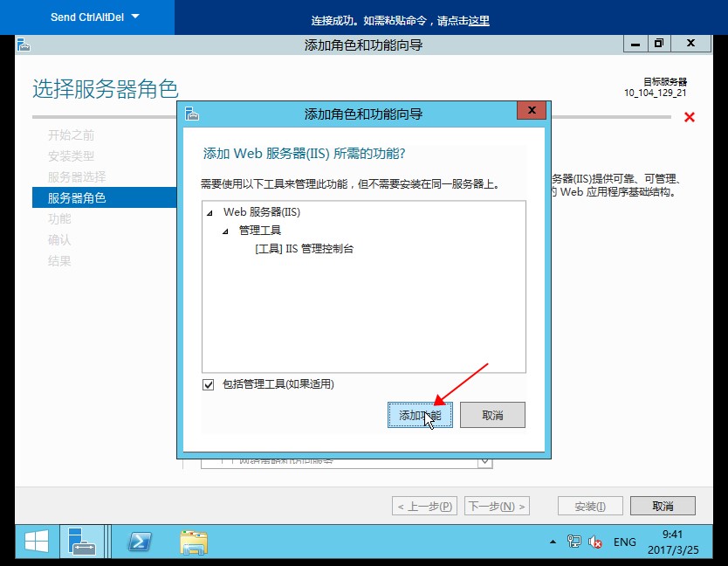Click the 选择服务器角色 heading
Image resolution: width=728 pixels, height=566 pixels.
point(106,88)
